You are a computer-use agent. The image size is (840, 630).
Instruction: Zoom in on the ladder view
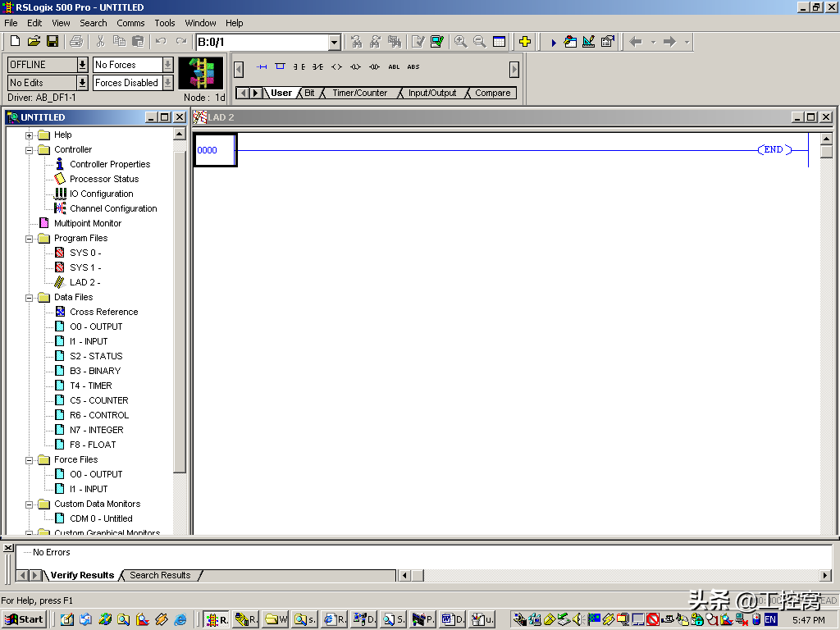point(460,41)
